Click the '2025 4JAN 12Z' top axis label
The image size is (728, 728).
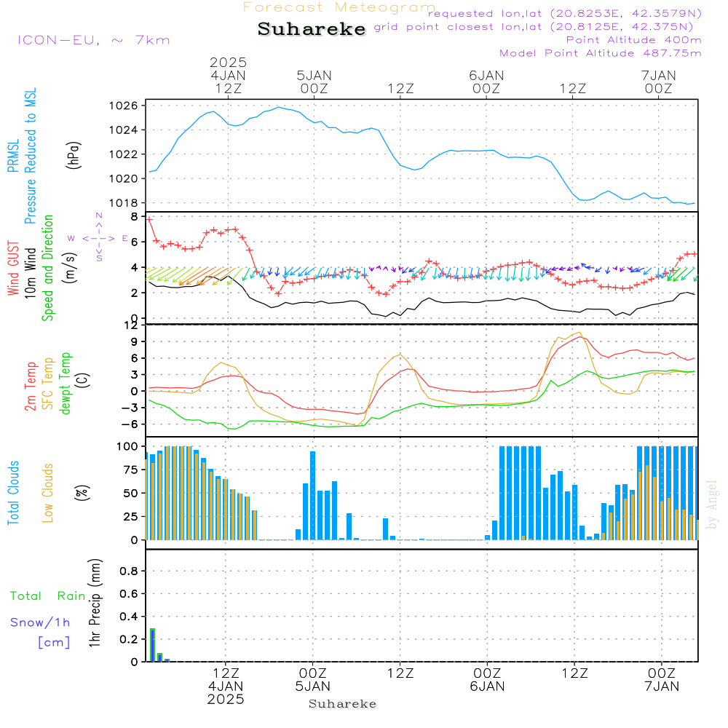228,76
